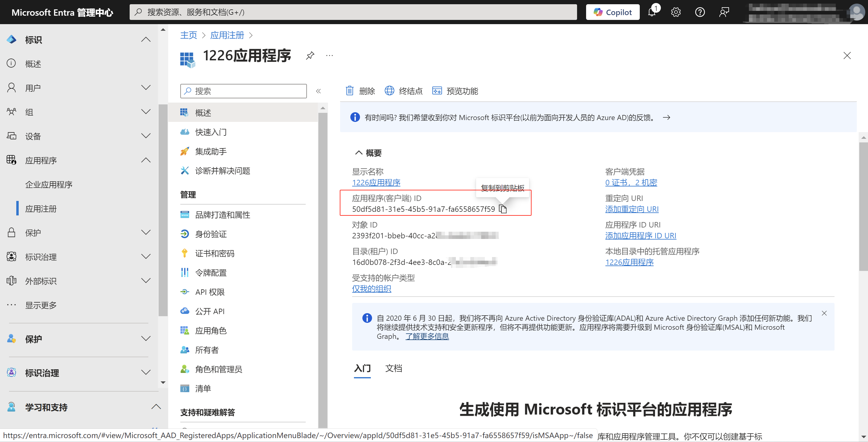Click the 删除 trash toolbar button

[x=360, y=91]
